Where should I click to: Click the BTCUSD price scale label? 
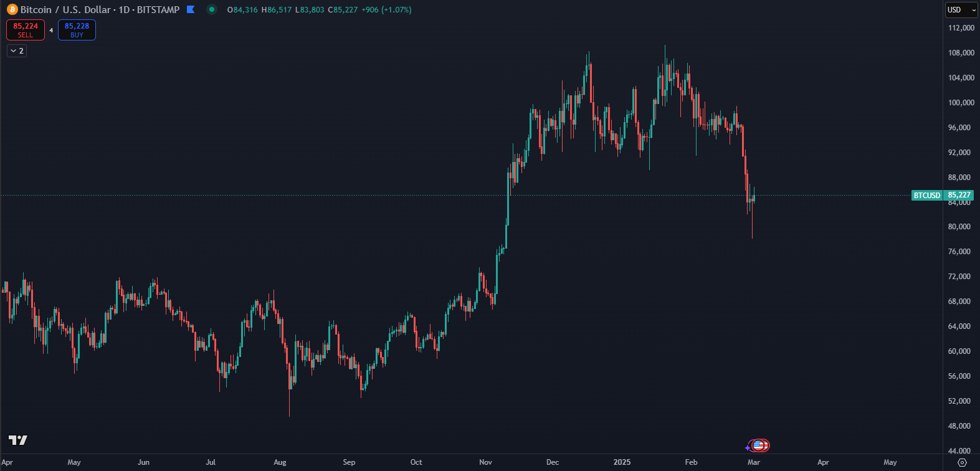click(x=926, y=196)
